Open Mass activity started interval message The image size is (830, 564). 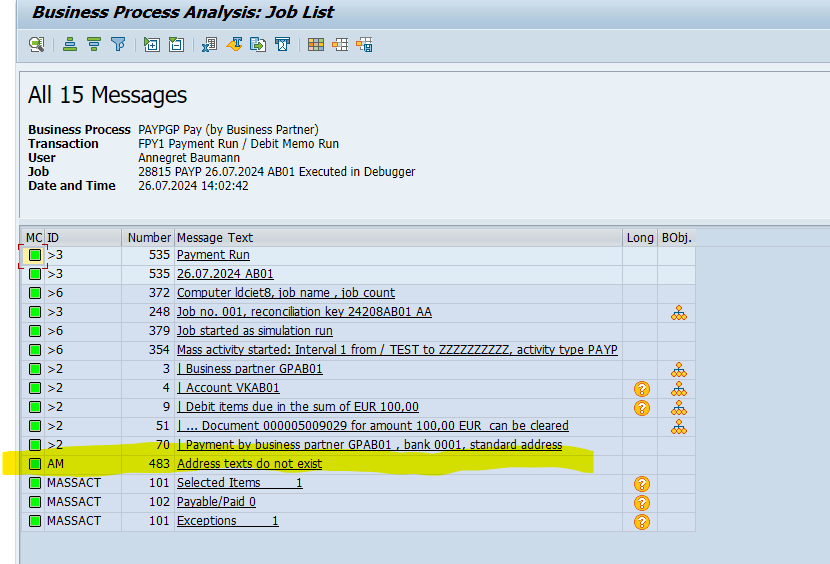click(x=397, y=350)
